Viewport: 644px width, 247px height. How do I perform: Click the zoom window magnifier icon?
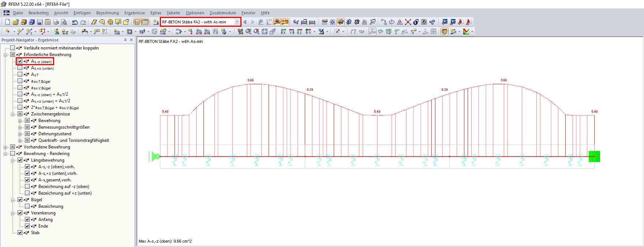tap(248, 32)
